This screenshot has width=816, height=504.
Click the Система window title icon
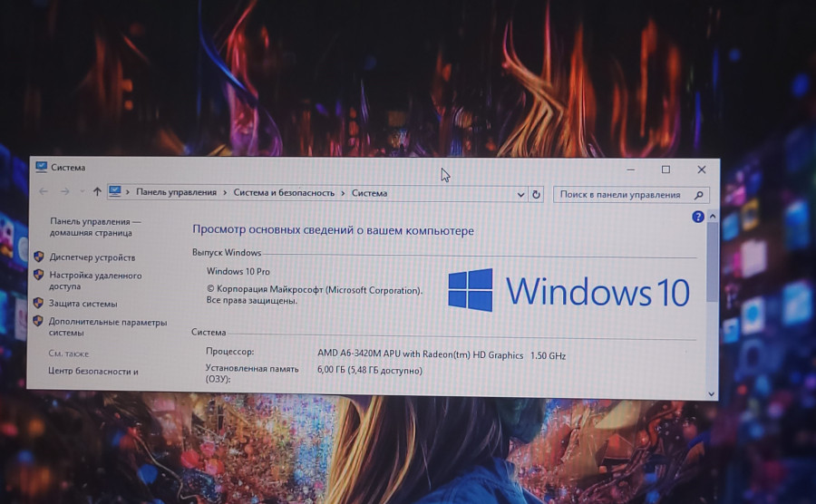pyautogui.click(x=41, y=167)
